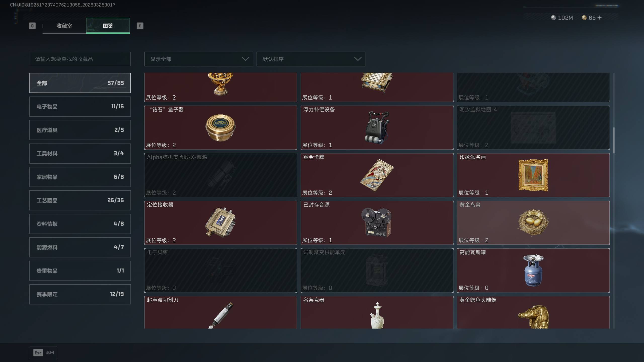
Task: Click the plus icon beside 65 currency
Action: [599, 18]
